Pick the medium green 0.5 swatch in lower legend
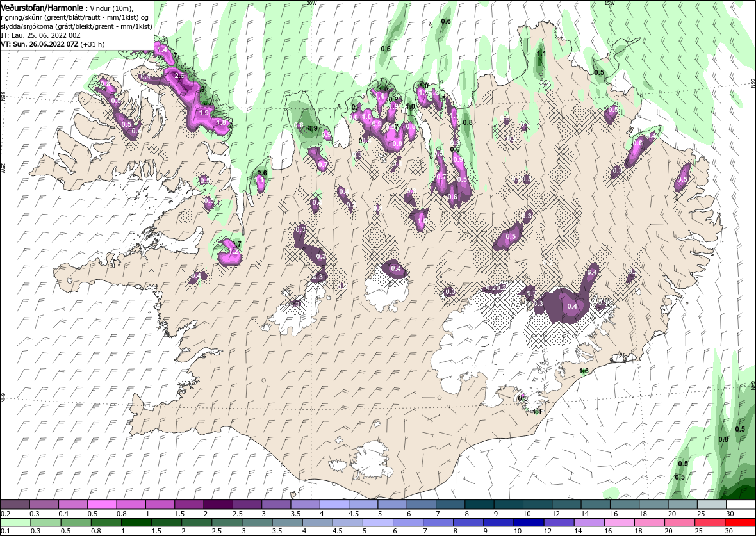756x536 pixels. point(76,523)
